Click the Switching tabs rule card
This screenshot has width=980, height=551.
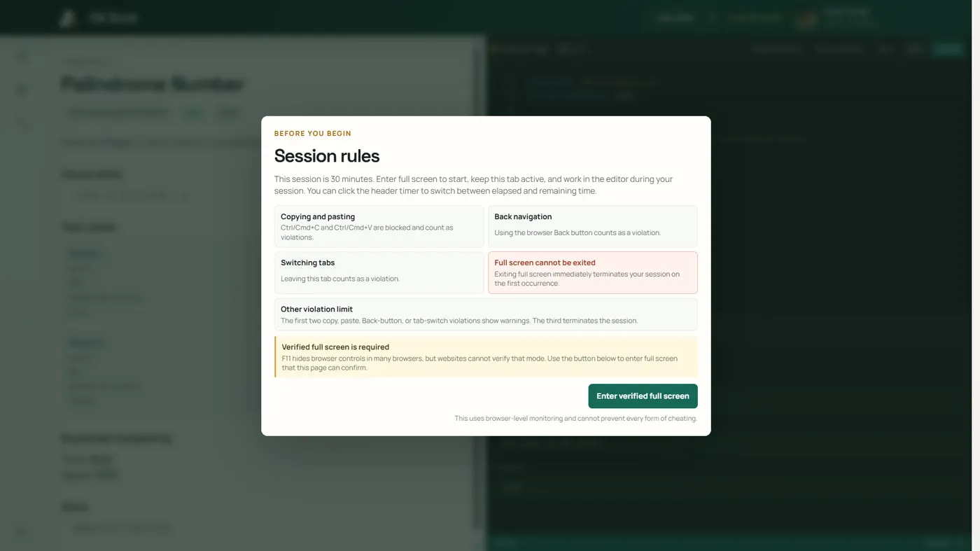tap(379, 272)
